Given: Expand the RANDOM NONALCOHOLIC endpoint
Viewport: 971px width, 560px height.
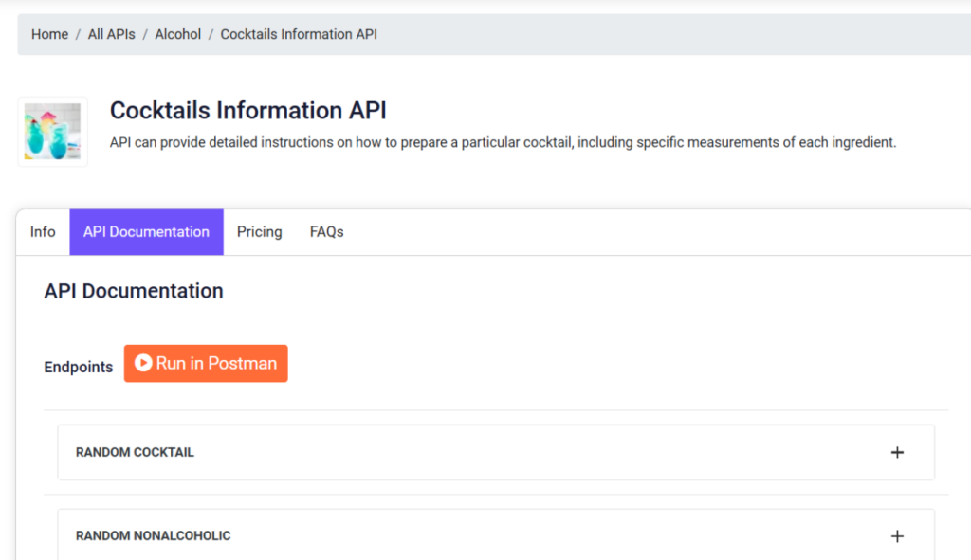Looking at the screenshot, I should 495,534.
